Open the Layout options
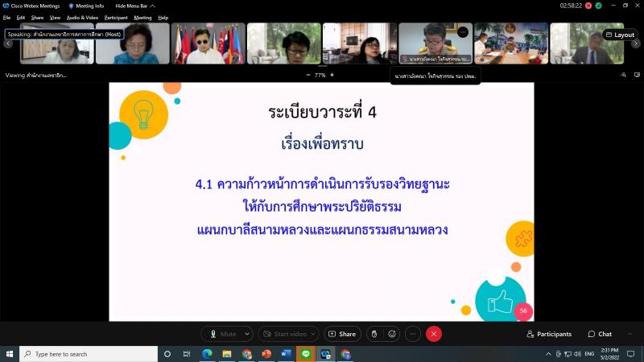The height and width of the screenshot is (362, 644). pyautogui.click(x=620, y=35)
